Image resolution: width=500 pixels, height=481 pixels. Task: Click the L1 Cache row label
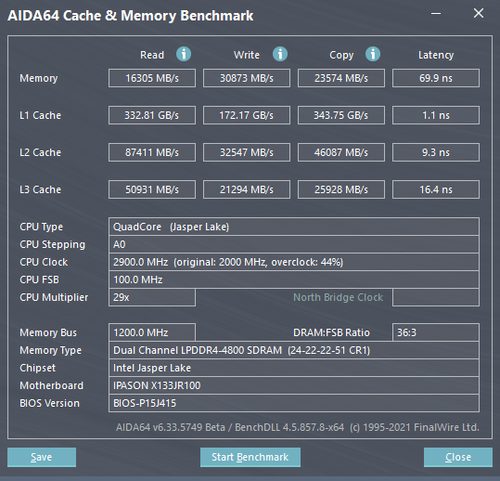[40, 115]
